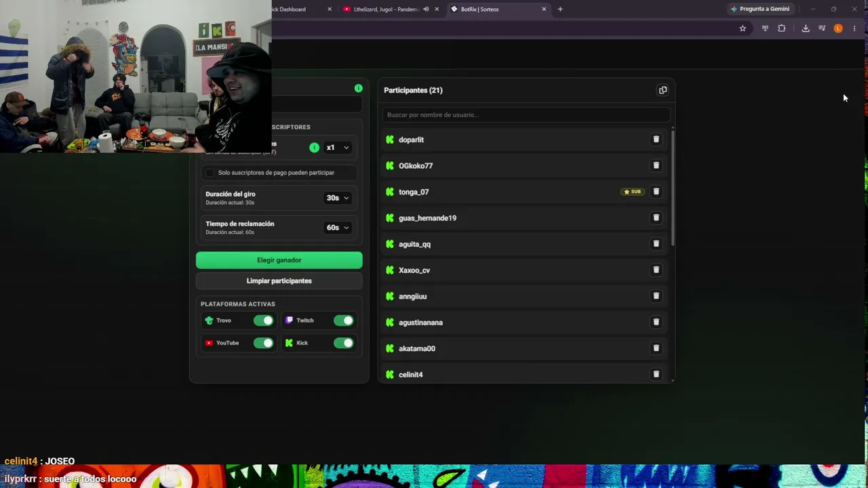Open the browser Downloads icon
The width and height of the screenshot is (868, 488).
[806, 28]
